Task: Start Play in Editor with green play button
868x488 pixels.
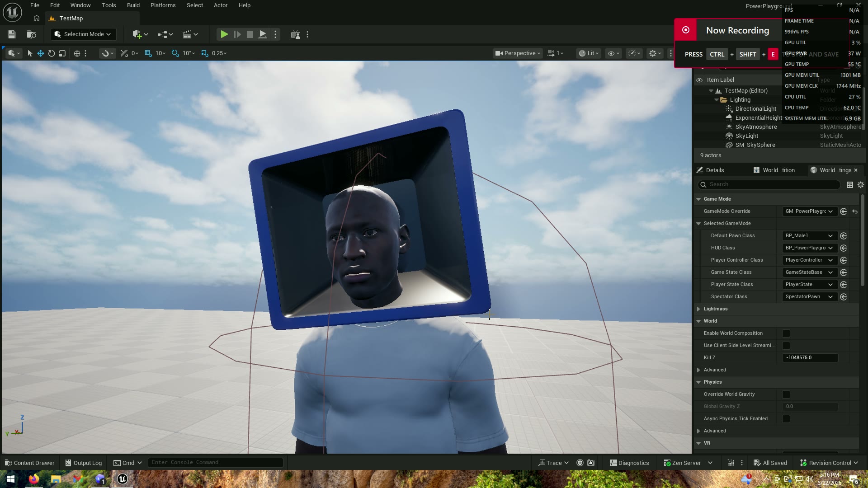Action: [224, 34]
